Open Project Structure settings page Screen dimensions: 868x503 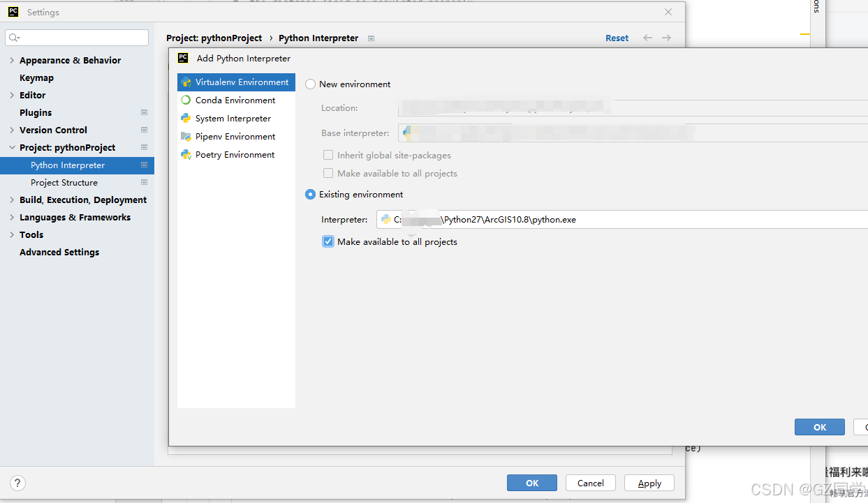64,183
